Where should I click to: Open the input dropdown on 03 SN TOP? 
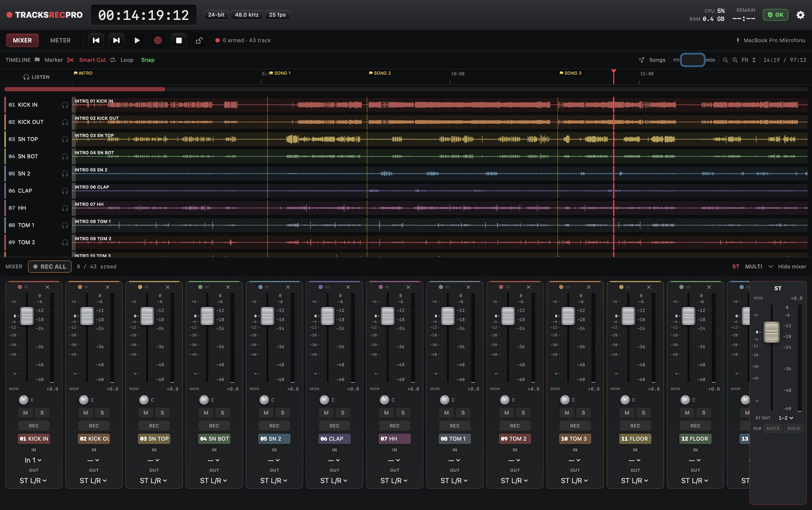tap(153, 460)
